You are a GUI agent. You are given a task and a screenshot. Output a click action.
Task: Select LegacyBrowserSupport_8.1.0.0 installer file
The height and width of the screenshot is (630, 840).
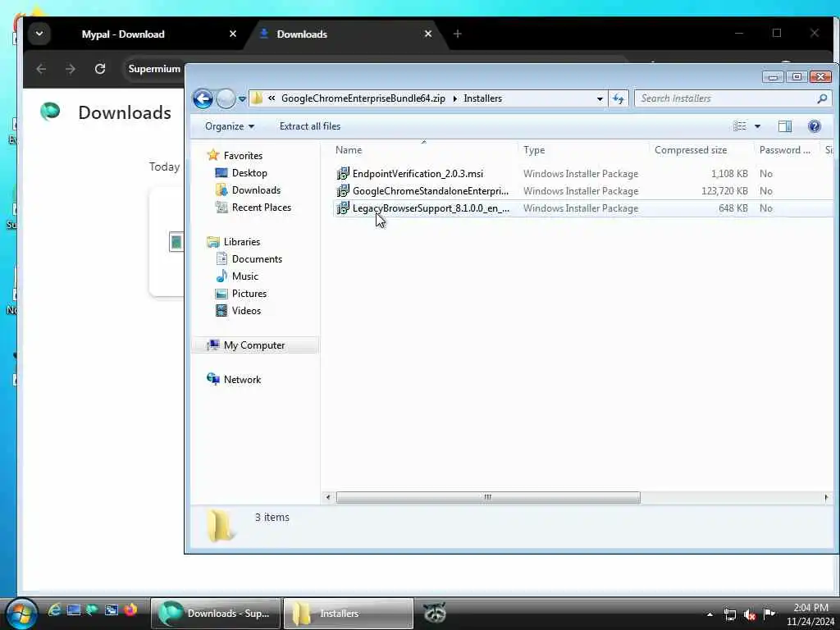coord(431,208)
